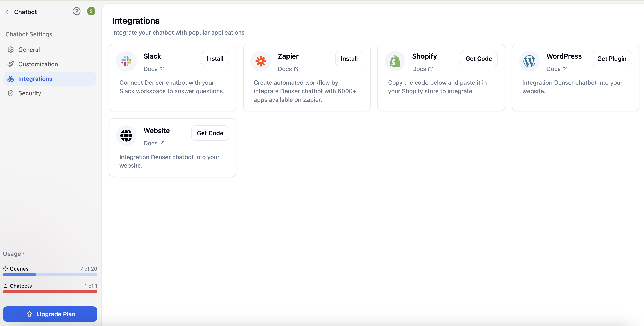Click the Website globe icon

(x=127, y=135)
